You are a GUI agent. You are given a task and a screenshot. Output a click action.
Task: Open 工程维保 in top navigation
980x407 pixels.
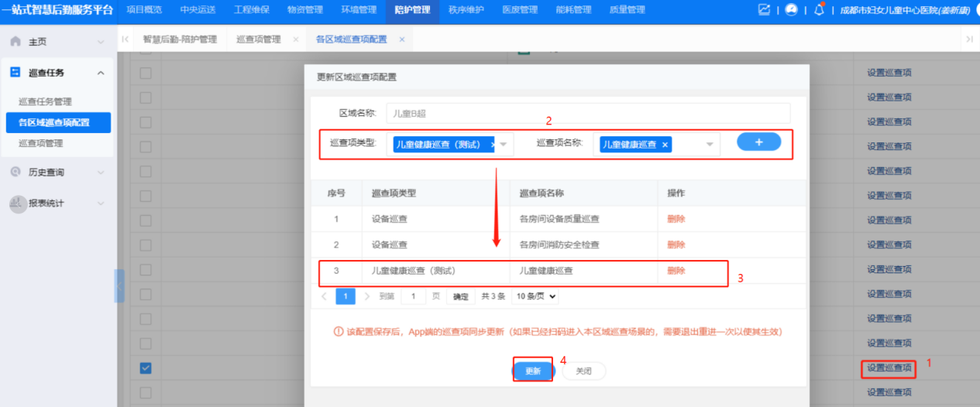(x=252, y=10)
